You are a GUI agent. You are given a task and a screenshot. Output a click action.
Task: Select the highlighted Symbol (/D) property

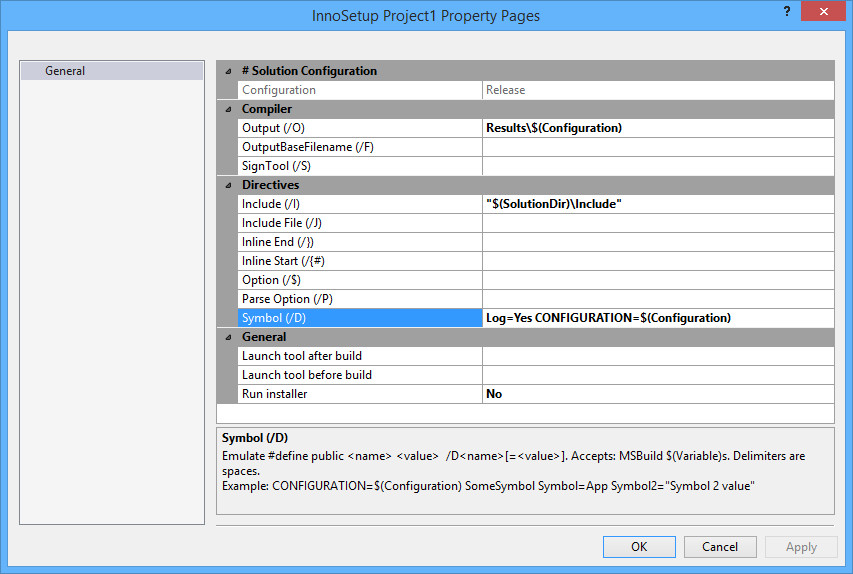[360, 318]
